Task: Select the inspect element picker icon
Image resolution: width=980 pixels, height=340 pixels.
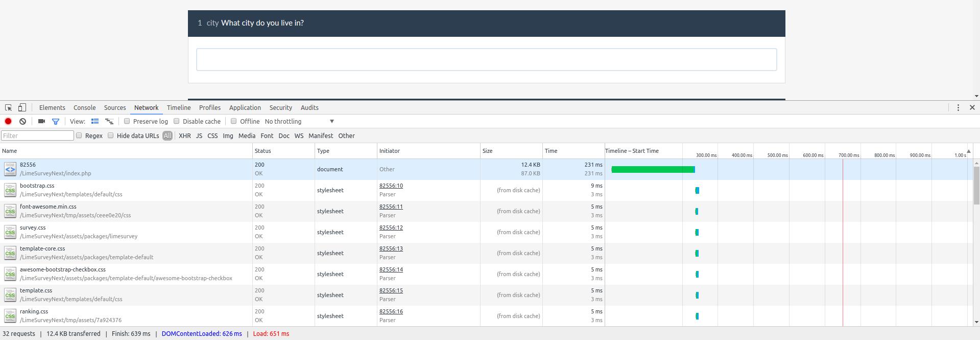Action: (x=9, y=107)
